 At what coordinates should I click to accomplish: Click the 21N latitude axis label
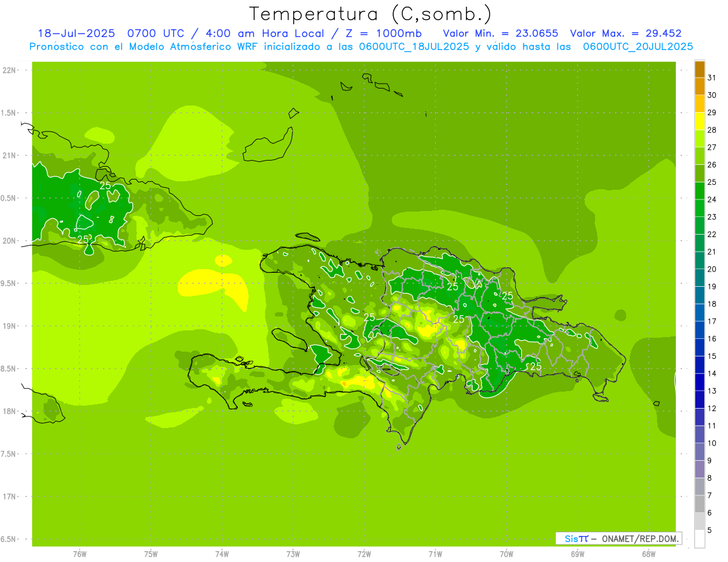click(x=10, y=155)
